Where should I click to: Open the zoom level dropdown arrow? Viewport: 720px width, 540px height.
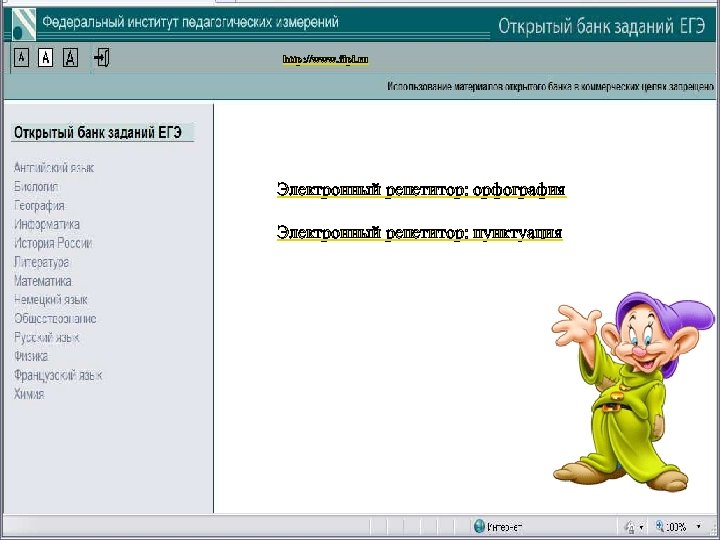[x=699, y=527]
